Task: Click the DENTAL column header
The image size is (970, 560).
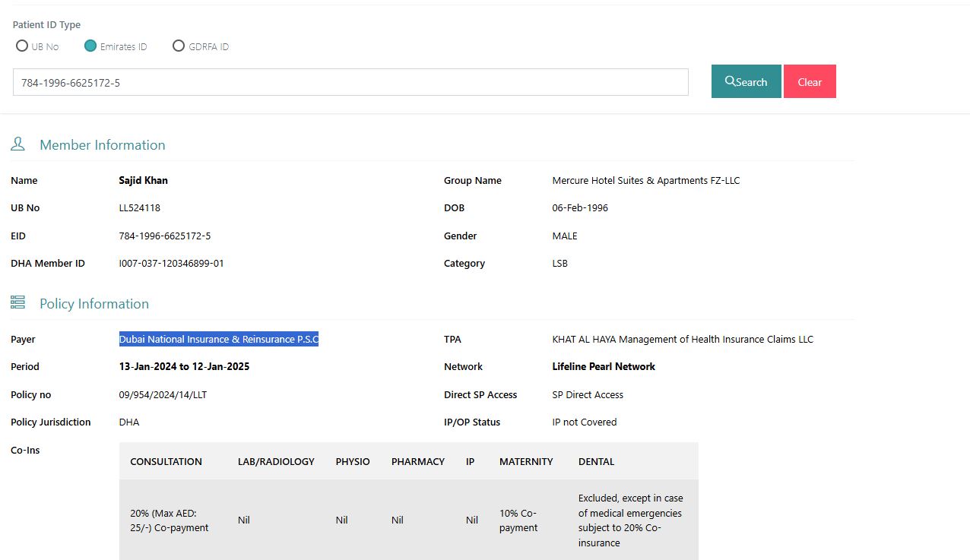Action: tap(596, 461)
